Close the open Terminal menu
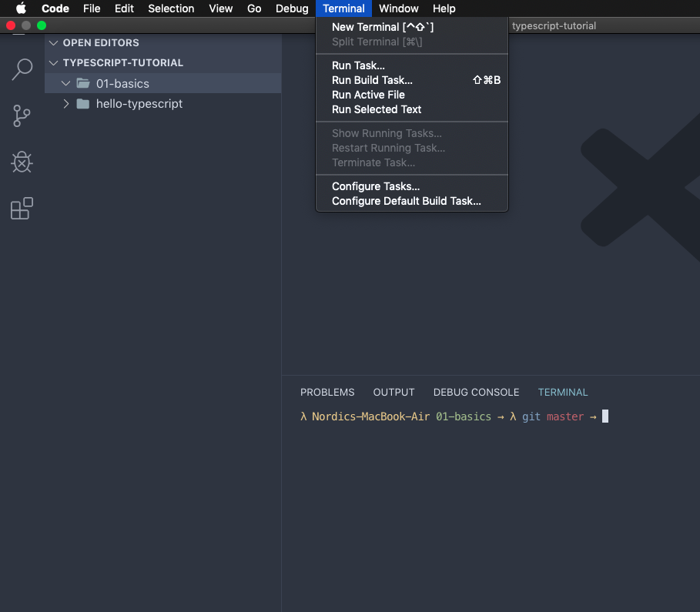Screen dimensions: 700x612 (343, 8)
